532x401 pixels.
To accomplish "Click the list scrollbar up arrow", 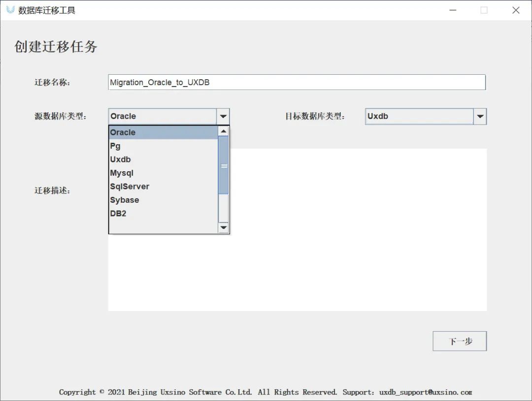I will [x=223, y=131].
